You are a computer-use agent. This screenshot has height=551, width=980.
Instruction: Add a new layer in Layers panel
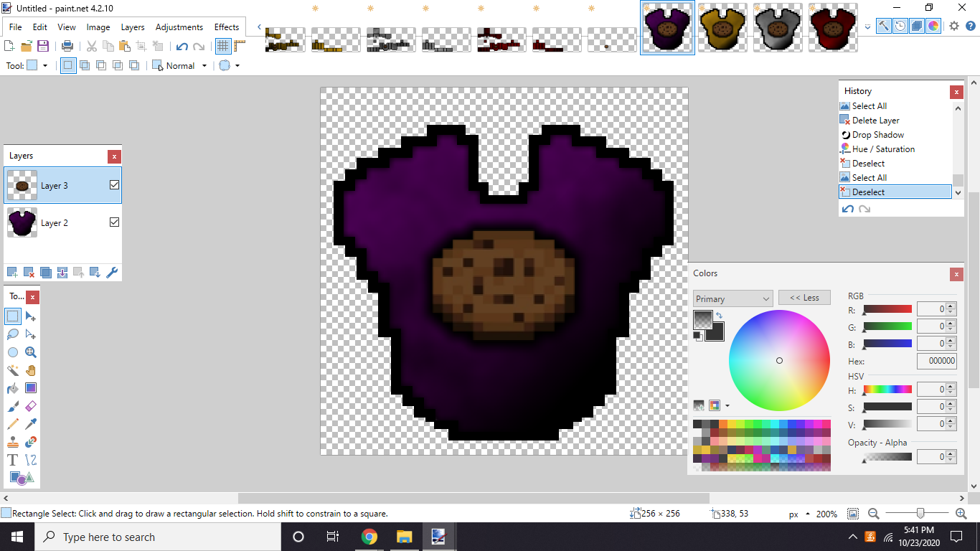click(12, 273)
